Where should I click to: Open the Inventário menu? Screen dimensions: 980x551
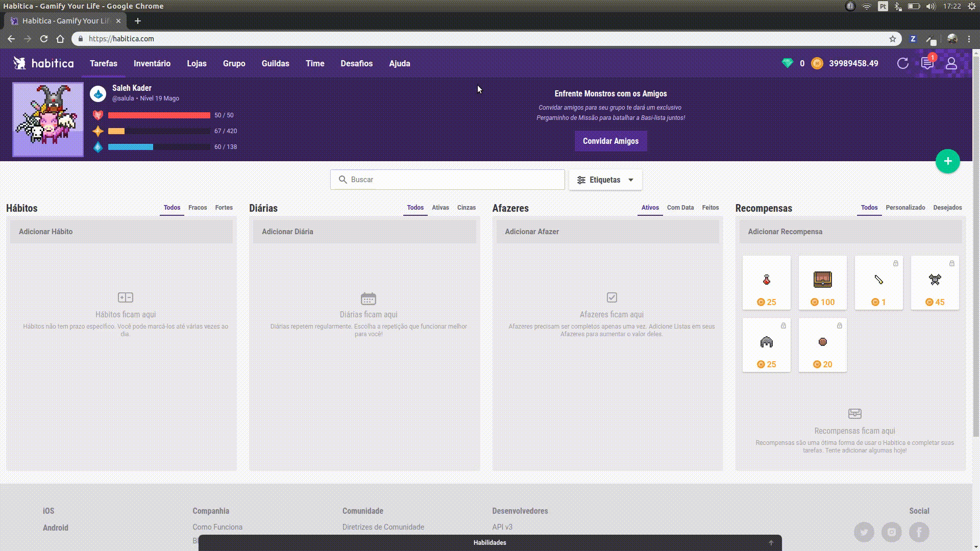(x=152, y=63)
